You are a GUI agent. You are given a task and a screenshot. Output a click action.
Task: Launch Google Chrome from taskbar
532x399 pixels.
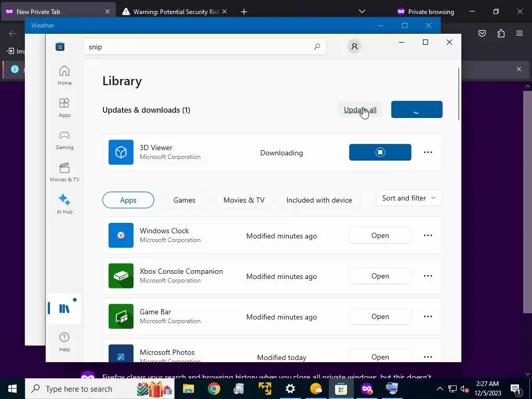point(214,389)
